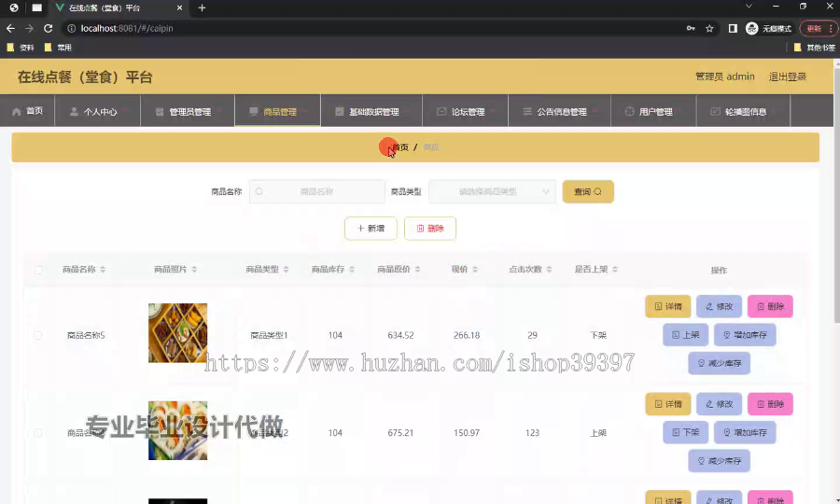Sort by 点击次数 column arrows

coord(549,270)
